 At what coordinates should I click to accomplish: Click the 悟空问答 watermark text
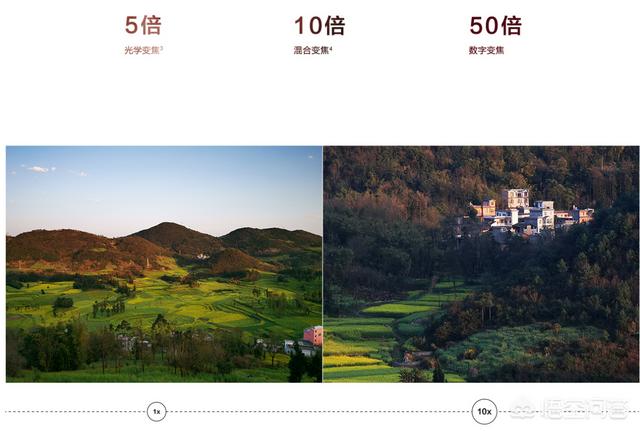[x=584, y=409]
